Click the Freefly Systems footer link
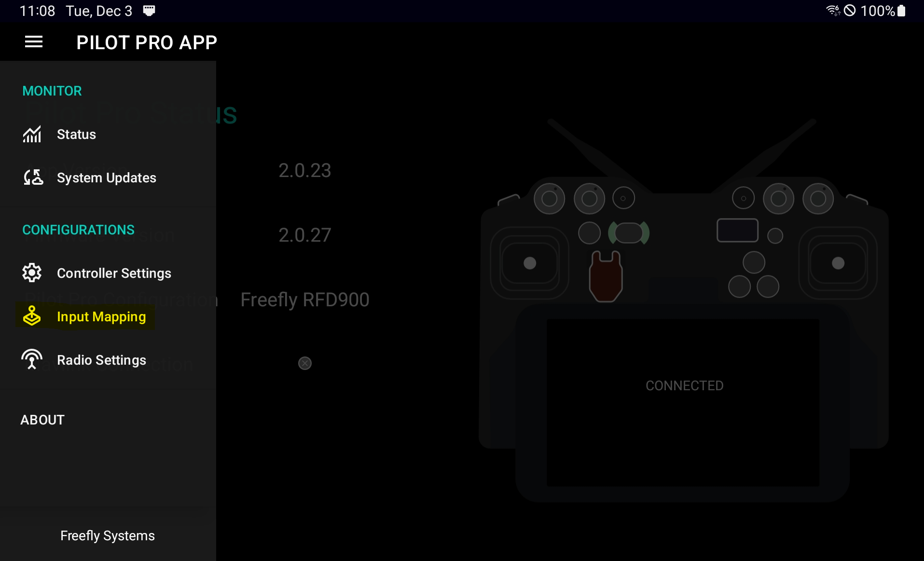This screenshot has height=561, width=924. pos(107,535)
